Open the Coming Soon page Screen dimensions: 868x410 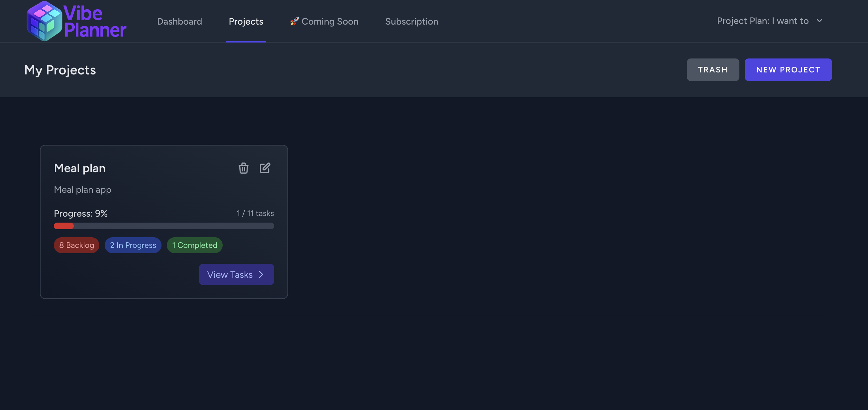pos(330,21)
